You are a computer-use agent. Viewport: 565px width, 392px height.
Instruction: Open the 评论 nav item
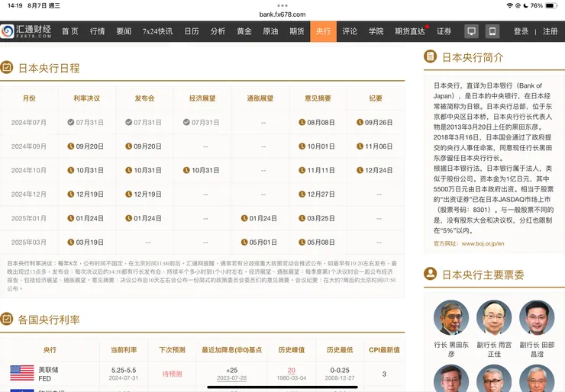350,31
